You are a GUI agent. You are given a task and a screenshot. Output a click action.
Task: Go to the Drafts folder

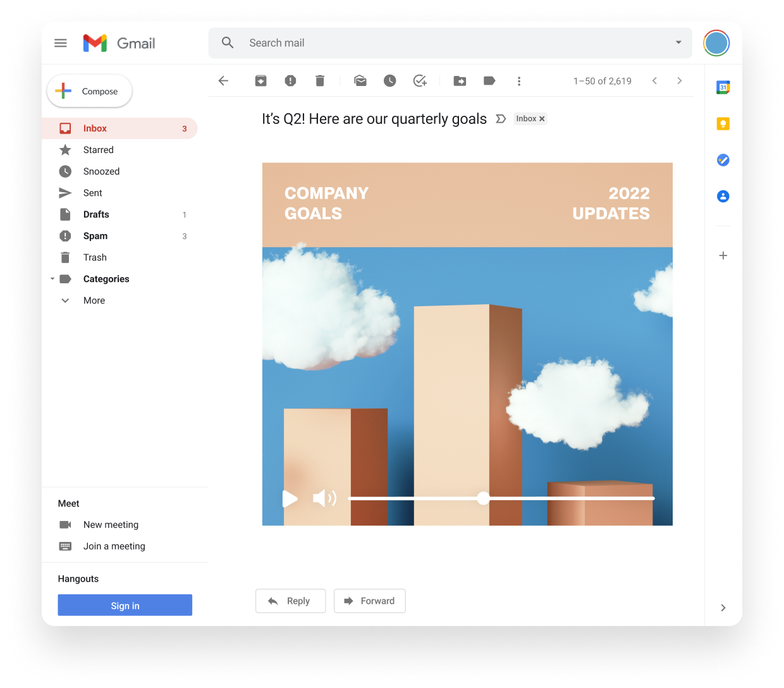[96, 214]
